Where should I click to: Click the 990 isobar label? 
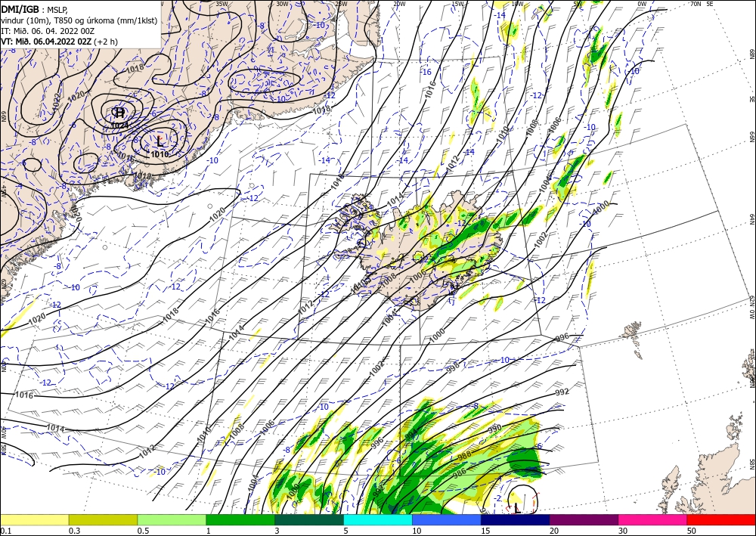click(x=495, y=428)
